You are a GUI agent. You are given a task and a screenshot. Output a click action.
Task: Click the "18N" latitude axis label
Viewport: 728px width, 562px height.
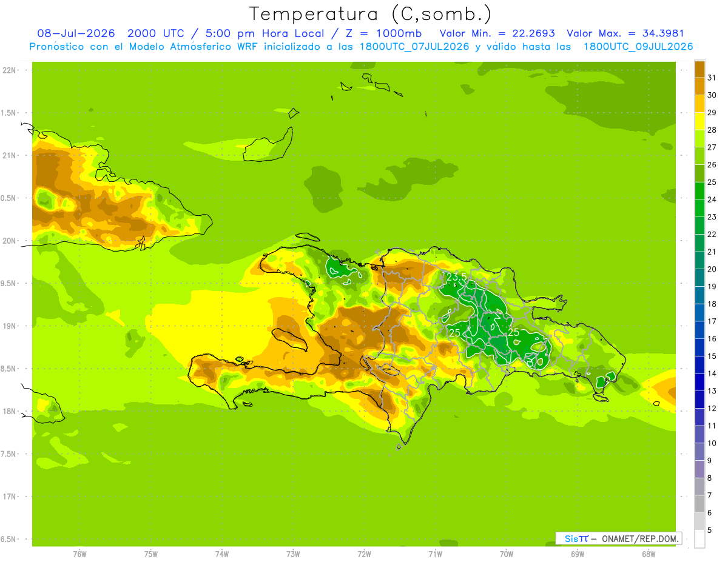click(x=9, y=411)
